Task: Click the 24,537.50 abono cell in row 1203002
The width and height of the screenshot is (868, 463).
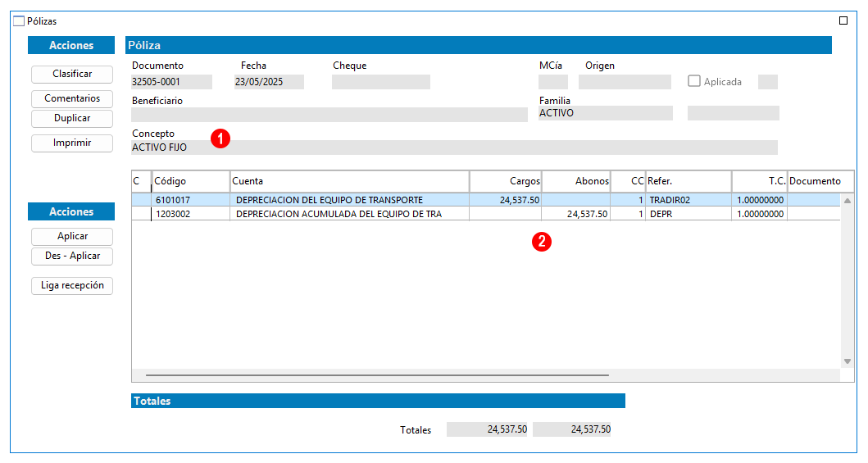Action: [576, 214]
